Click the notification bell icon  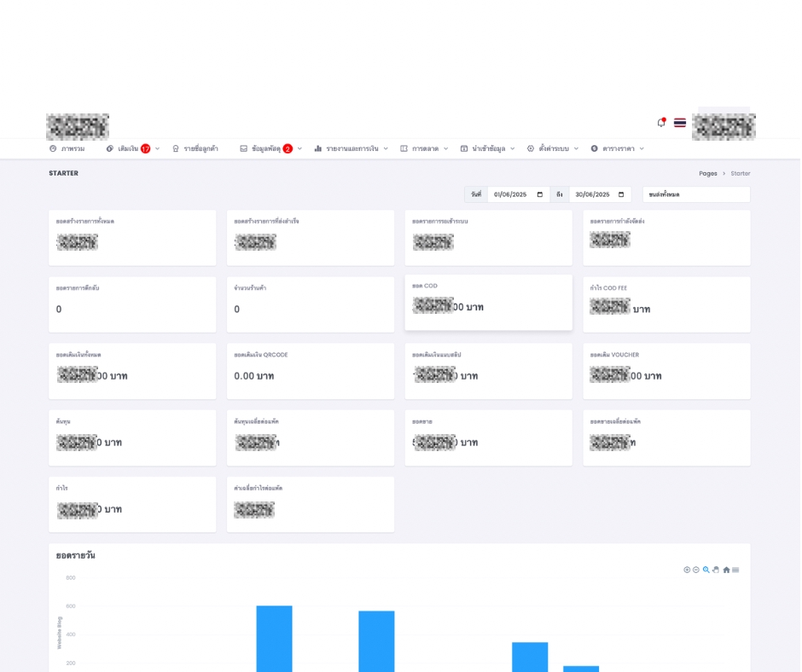click(x=660, y=123)
